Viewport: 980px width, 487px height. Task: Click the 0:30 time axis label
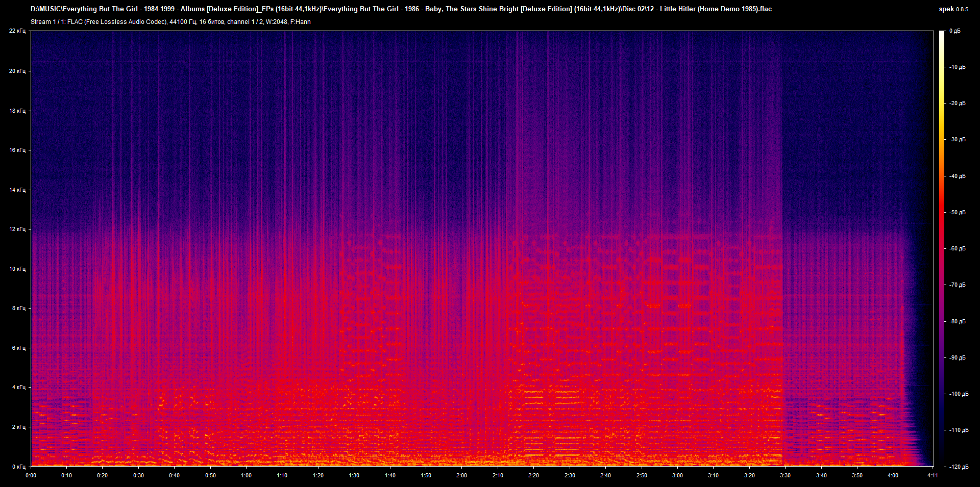coord(138,475)
